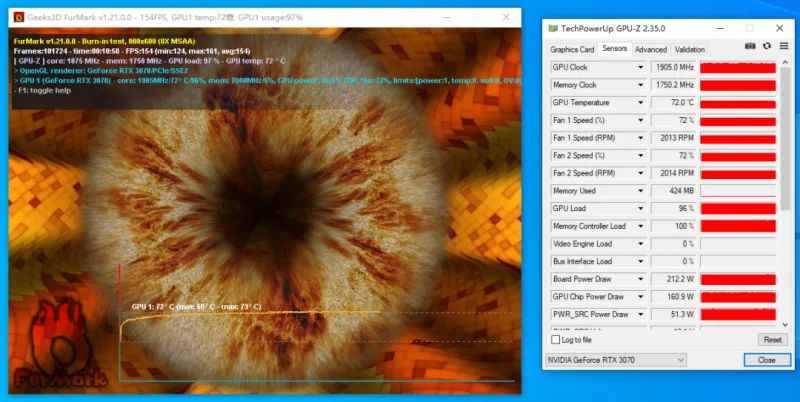The image size is (800, 402).
Task: Open the GPU Chip Power Draw dropdown
Action: pyautogui.click(x=640, y=296)
